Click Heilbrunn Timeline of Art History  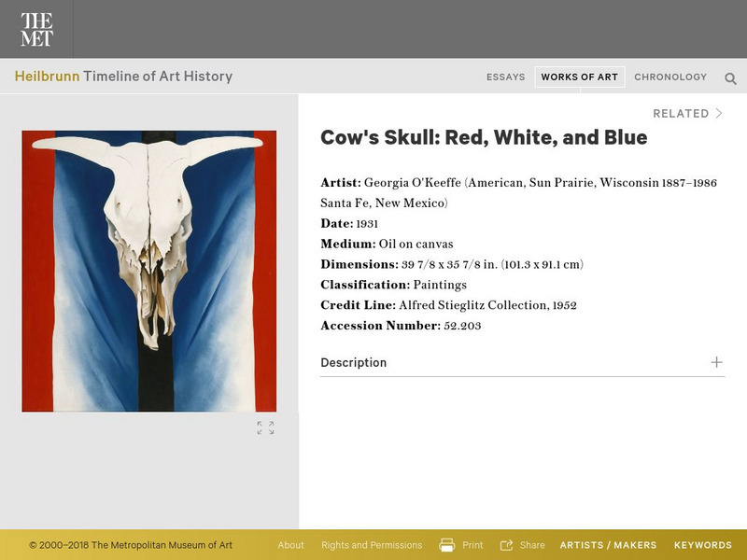pos(123,77)
